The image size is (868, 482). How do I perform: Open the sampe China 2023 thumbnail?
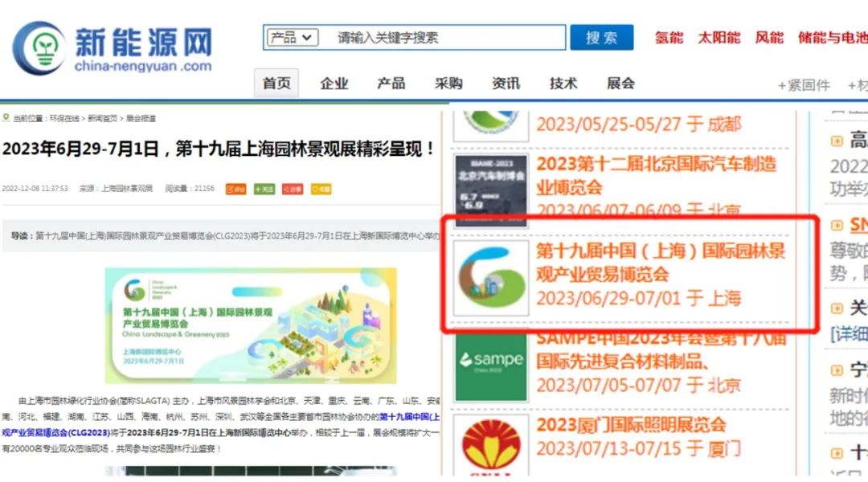[490, 366]
